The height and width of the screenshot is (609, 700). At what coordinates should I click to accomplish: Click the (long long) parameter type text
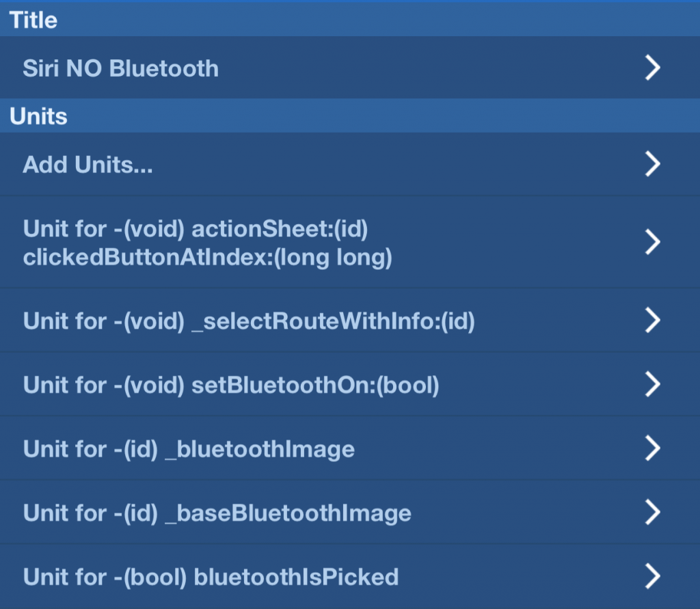point(333,258)
